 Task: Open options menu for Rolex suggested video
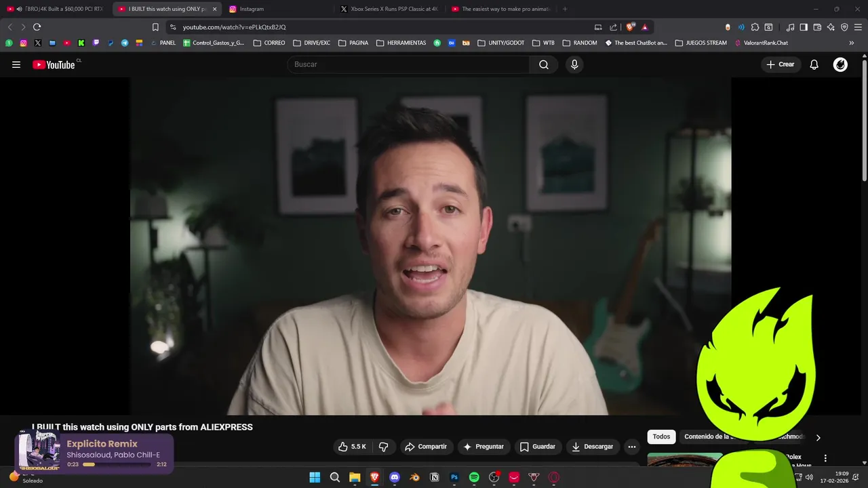(x=825, y=458)
